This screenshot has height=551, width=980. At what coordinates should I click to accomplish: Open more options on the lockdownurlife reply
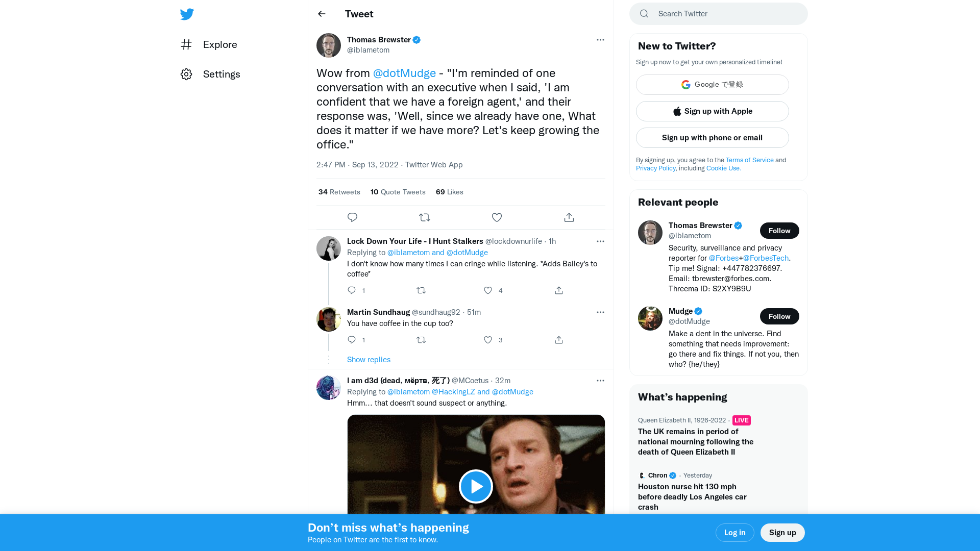[x=600, y=241]
